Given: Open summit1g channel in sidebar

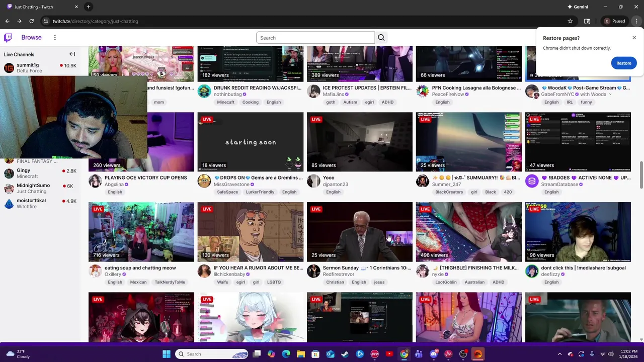Looking at the screenshot, I should pyautogui.click(x=40, y=68).
